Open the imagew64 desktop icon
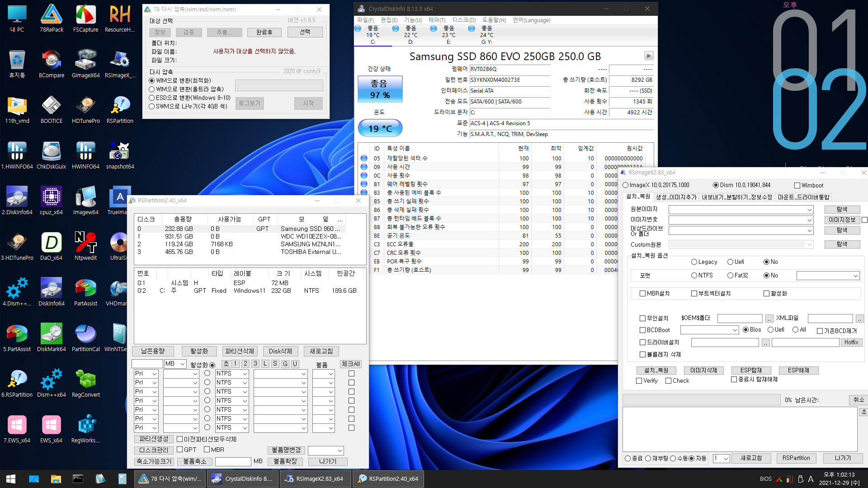 (x=85, y=201)
